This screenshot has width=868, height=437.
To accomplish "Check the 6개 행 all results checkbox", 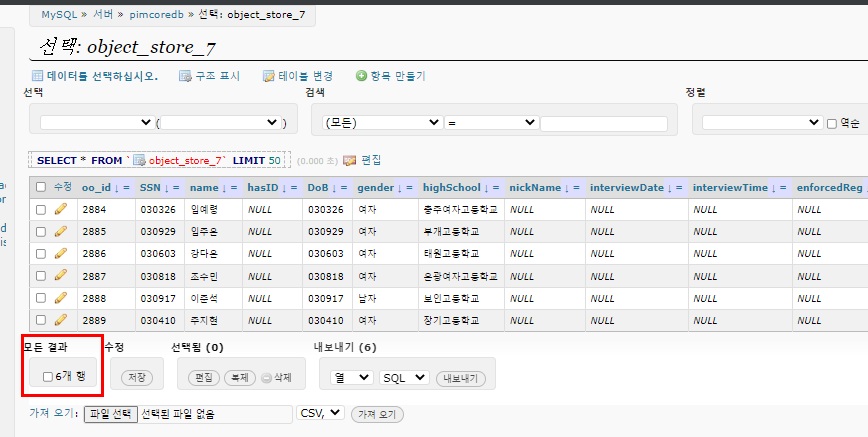I will [48, 377].
